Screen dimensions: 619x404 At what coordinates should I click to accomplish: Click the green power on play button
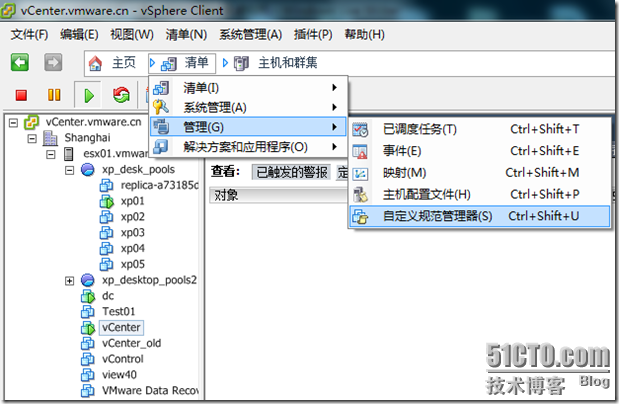(89, 96)
